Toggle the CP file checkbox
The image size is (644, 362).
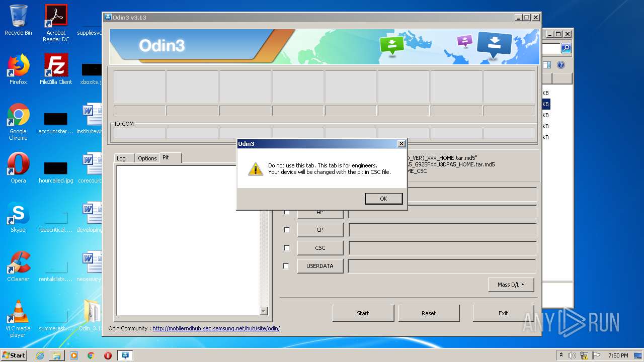click(x=287, y=230)
